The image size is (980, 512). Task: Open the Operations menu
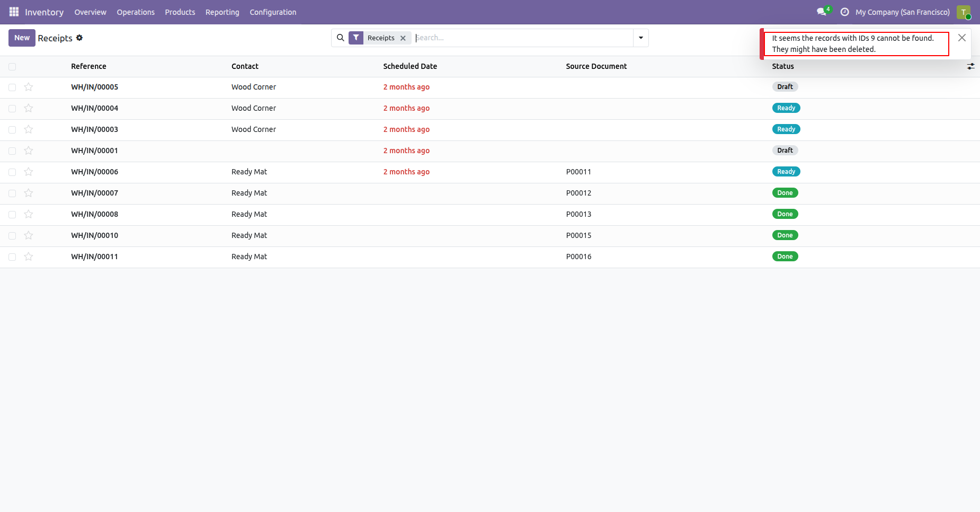(x=136, y=12)
